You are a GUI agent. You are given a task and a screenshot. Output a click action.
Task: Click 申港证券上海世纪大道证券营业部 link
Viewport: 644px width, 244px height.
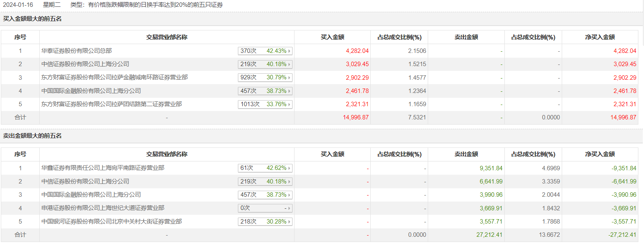click(103, 208)
